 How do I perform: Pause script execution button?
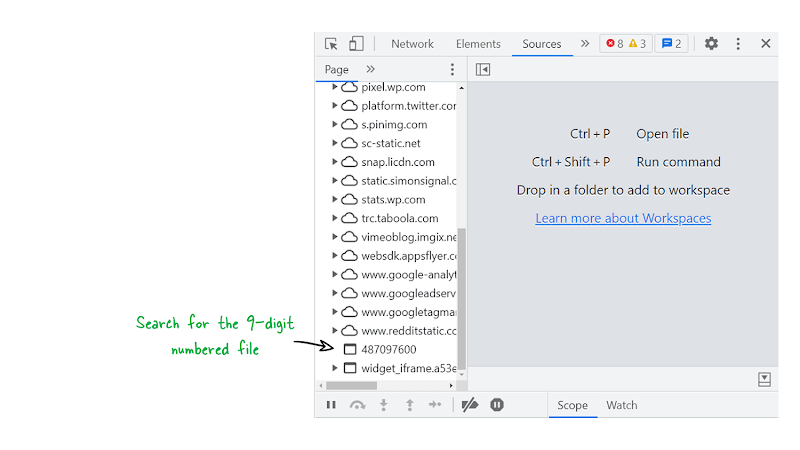331,405
